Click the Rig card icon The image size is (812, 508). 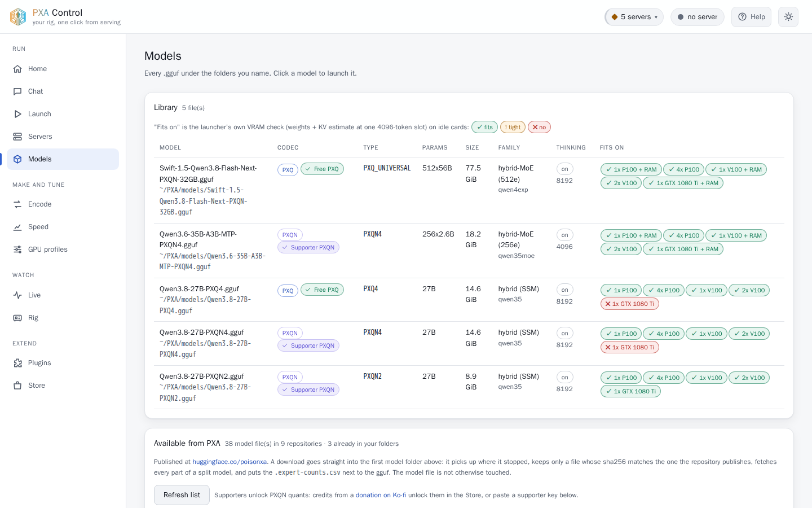click(x=17, y=318)
